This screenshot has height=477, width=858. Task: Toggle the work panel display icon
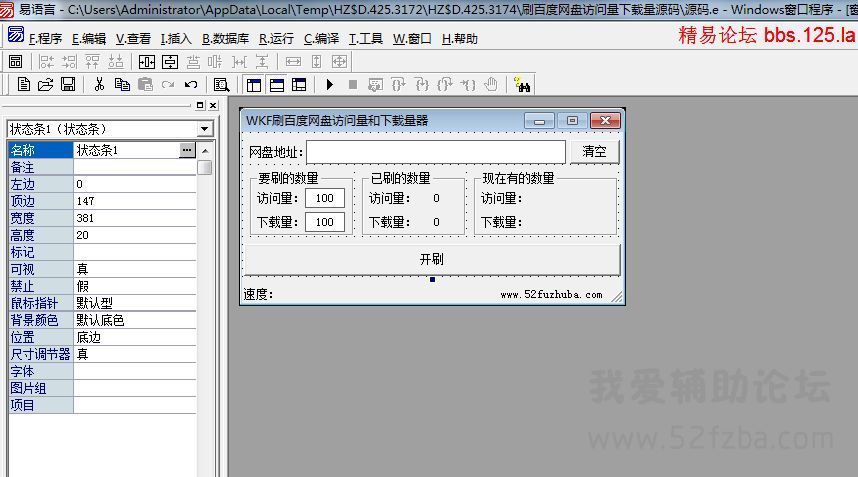[x=254, y=85]
